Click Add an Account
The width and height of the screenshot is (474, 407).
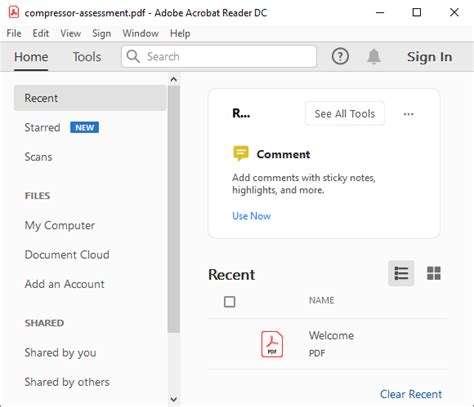point(64,284)
